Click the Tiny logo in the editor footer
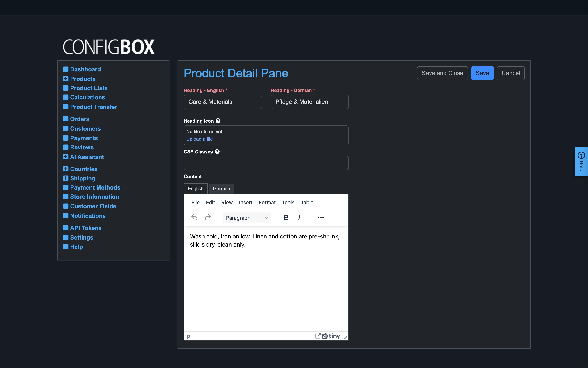Screen dimensions: 588x368 click(x=331, y=336)
